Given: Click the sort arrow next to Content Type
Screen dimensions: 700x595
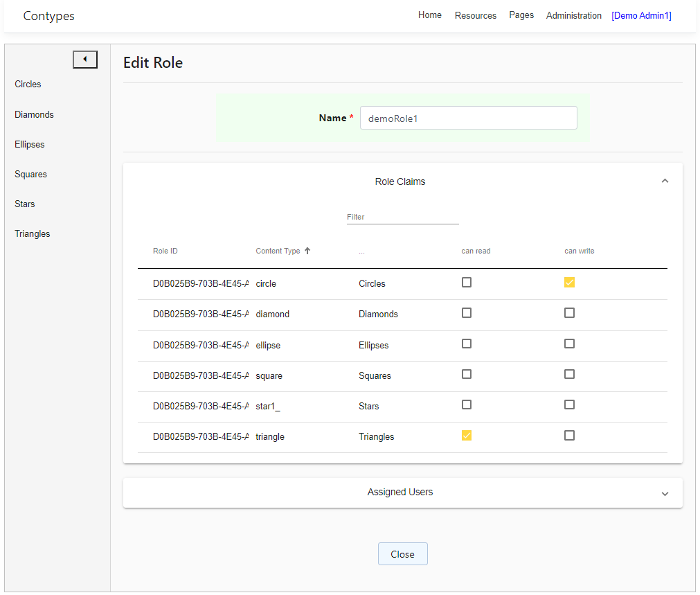Looking at the screenshot, I should (307, 251).
